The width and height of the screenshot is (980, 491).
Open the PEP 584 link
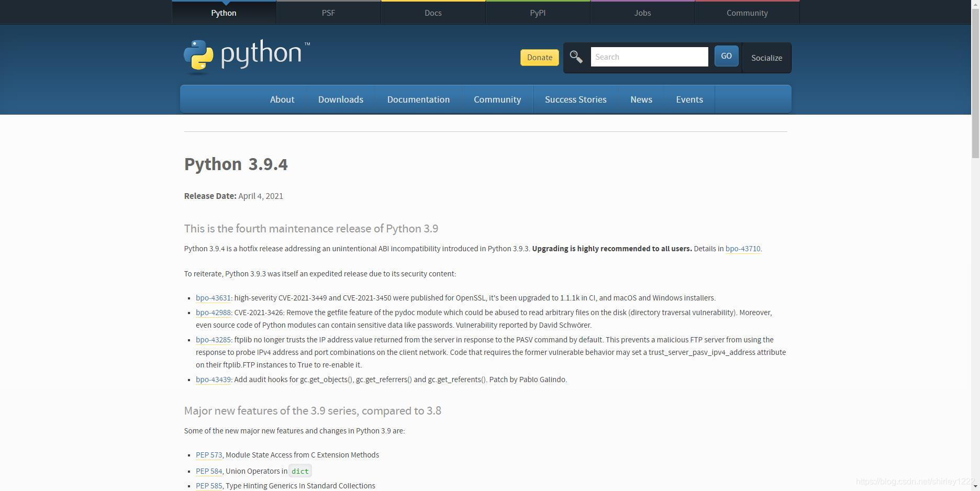(208, 471)
